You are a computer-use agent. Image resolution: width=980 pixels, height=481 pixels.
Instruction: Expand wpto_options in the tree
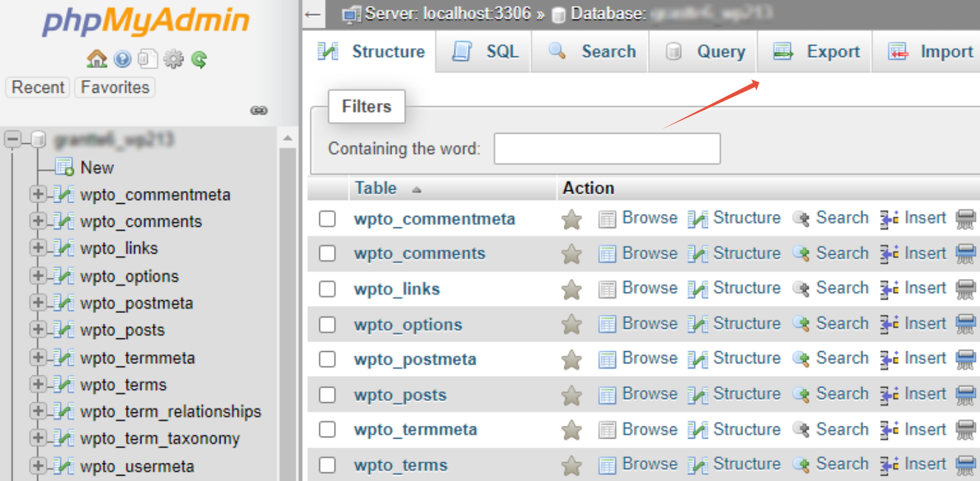coord(38,275)
